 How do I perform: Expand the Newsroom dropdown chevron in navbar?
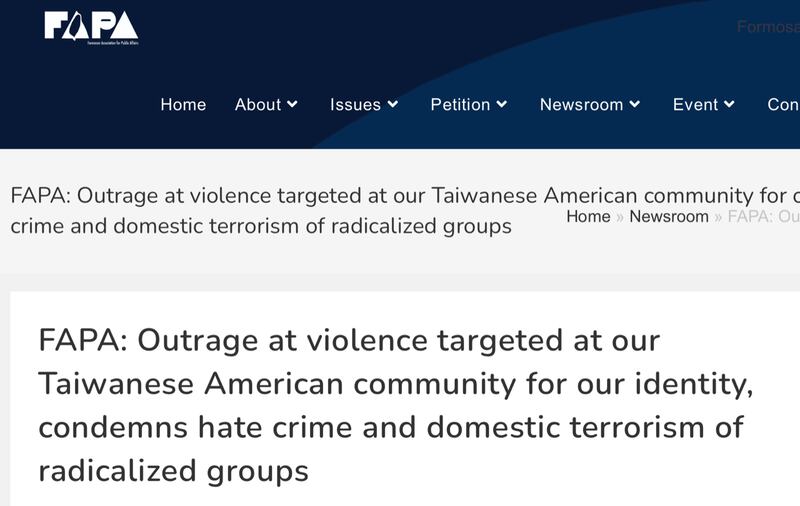tap(635, 104)
